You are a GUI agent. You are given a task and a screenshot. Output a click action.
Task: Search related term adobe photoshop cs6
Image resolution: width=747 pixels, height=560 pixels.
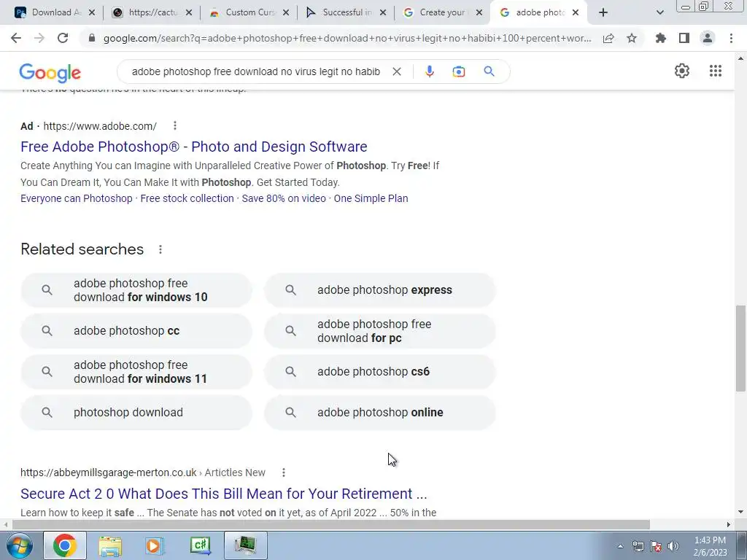coord(380,372)
